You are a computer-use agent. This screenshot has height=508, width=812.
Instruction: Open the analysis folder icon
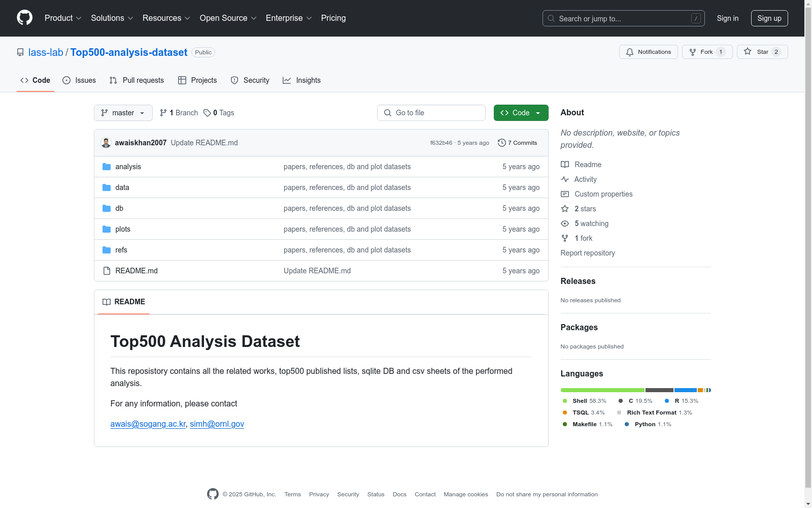point(107,167)
